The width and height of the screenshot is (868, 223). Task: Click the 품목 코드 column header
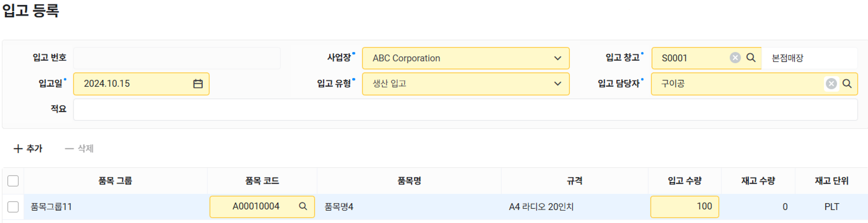[262, 181]
